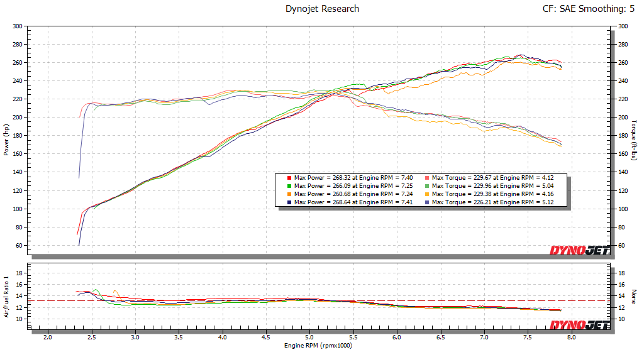
Task: Click the 8.0 tick on the RPM axis
Action: (571, 337)
